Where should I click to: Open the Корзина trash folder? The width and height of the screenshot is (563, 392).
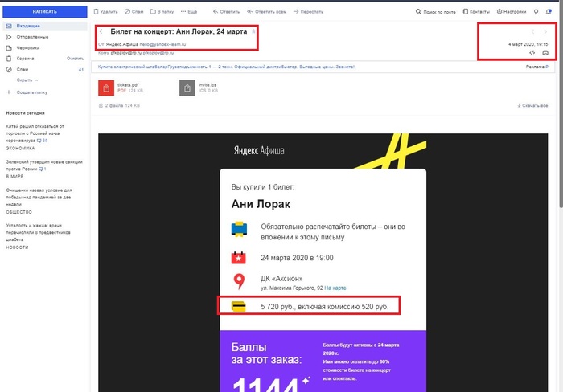coord(25,59)
